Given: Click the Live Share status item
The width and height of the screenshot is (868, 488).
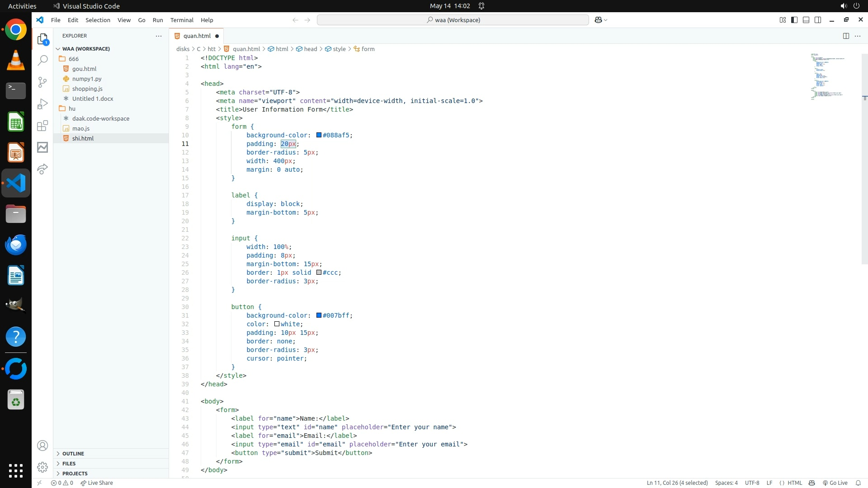Looking at the screenshot, I should click(97, 483).
